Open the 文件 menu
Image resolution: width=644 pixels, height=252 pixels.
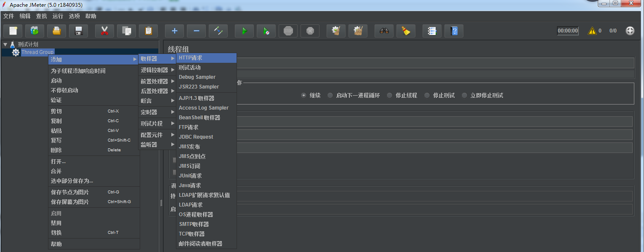[8, 16]
